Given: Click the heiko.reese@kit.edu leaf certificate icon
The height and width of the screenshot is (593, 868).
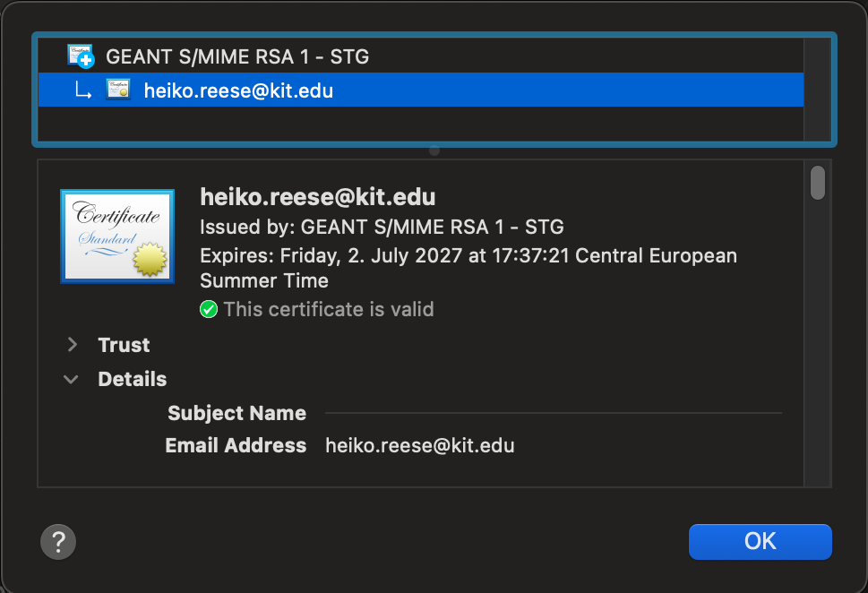Looking at the screenshot, I should point(118,90).
